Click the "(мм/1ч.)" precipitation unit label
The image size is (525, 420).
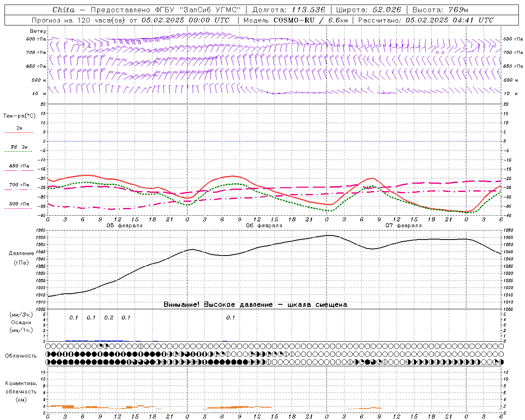(21, 330)
